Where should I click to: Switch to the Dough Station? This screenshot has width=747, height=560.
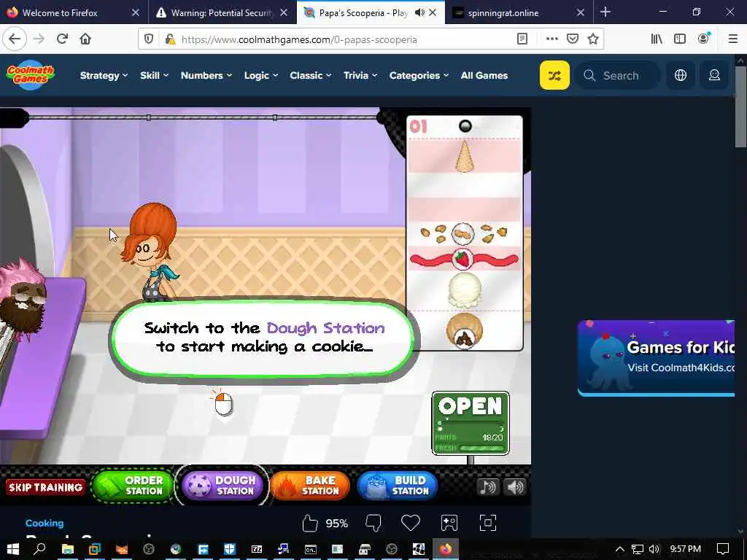pos(222,486)
